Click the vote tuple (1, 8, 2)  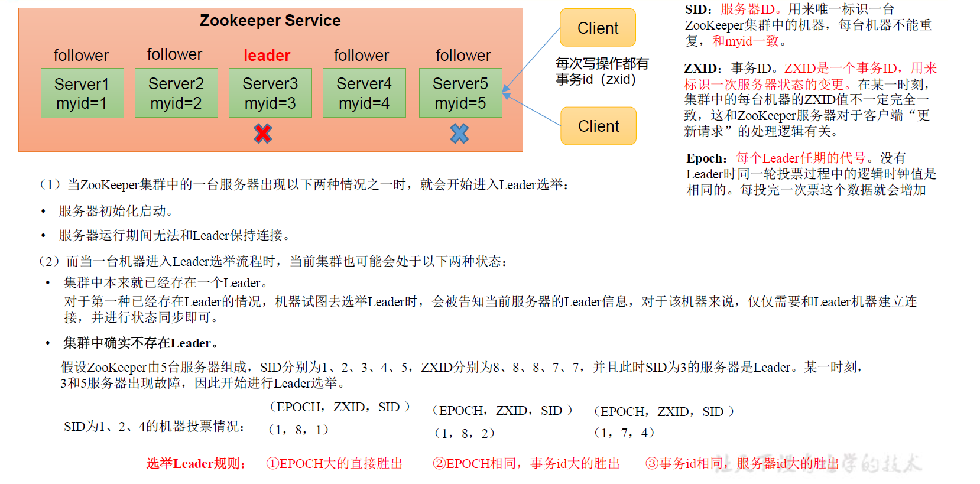[x=464, y=433]
